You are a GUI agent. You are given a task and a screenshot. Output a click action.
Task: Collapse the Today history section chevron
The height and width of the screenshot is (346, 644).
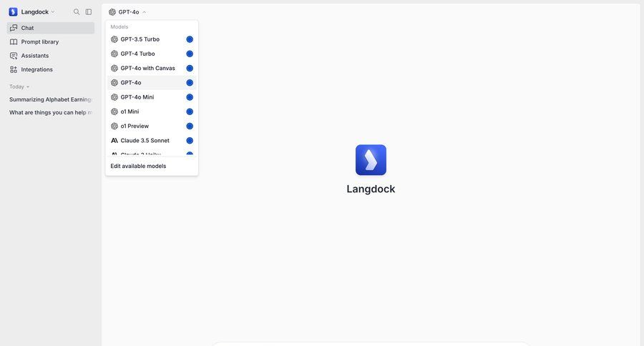pyautogui.click(x=28, y=87)
